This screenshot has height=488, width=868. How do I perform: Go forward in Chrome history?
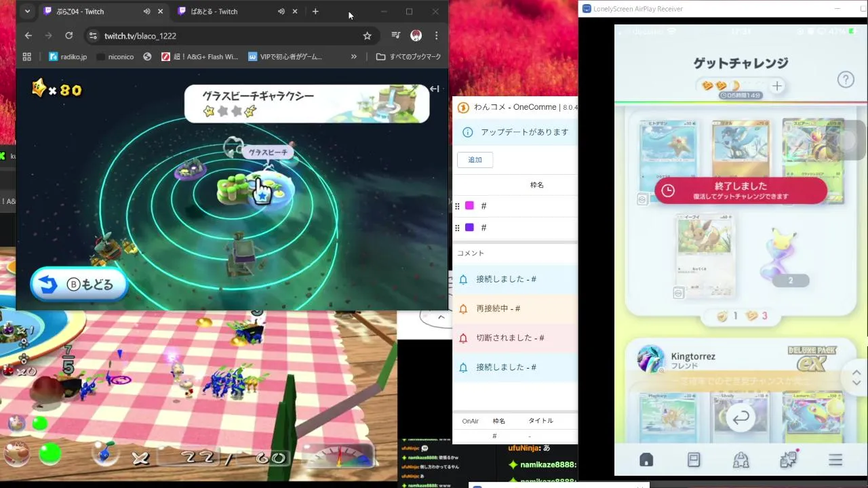click(48, 36)
